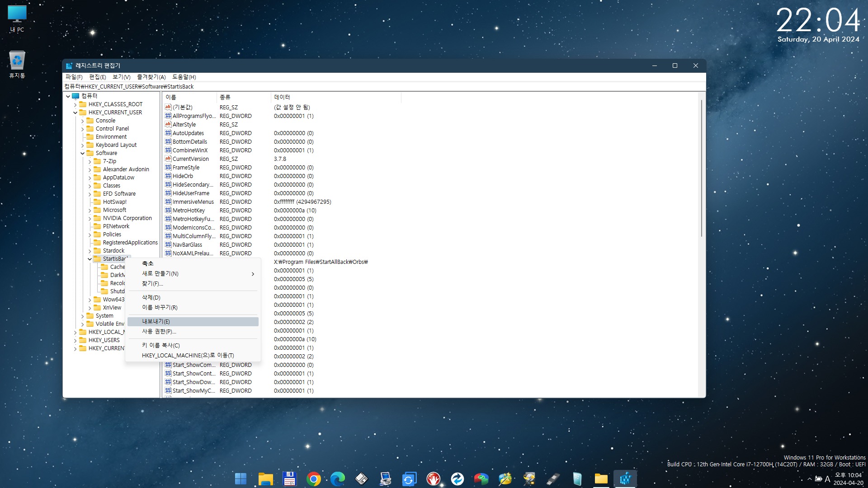Click the 데이터 column header

click(336, 97)
